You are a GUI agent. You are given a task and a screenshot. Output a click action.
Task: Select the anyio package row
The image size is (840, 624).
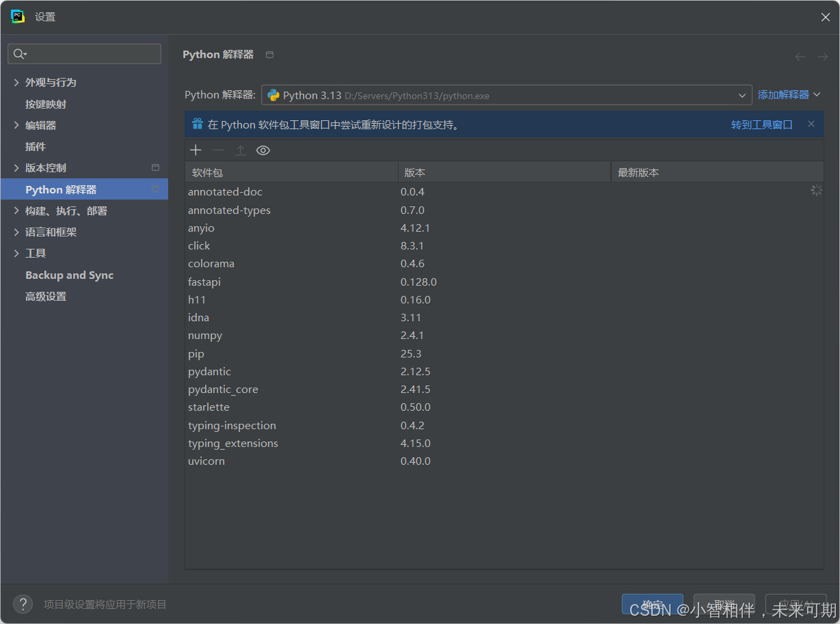tap(504, 228)
